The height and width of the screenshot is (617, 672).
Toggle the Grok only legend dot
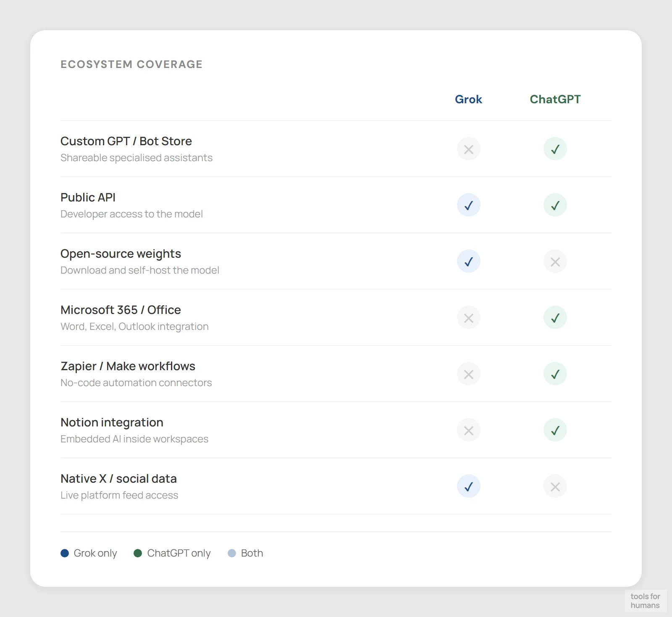(64, 553)
